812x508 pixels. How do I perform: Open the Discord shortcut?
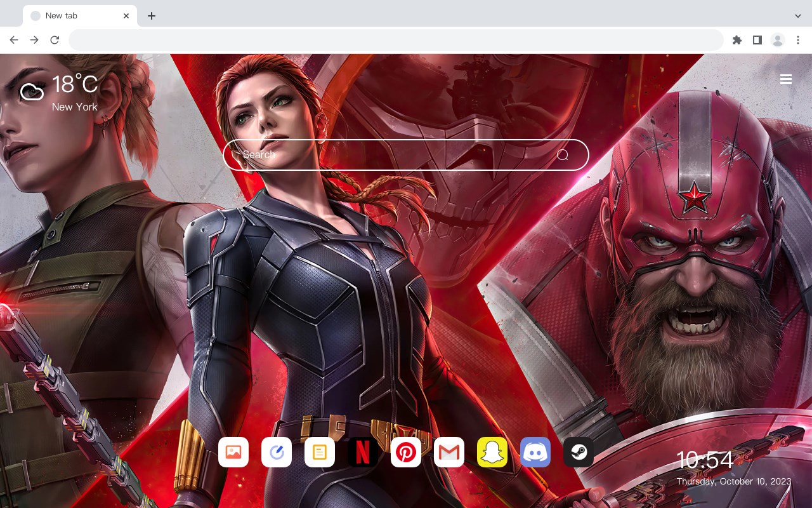[535, 452]
